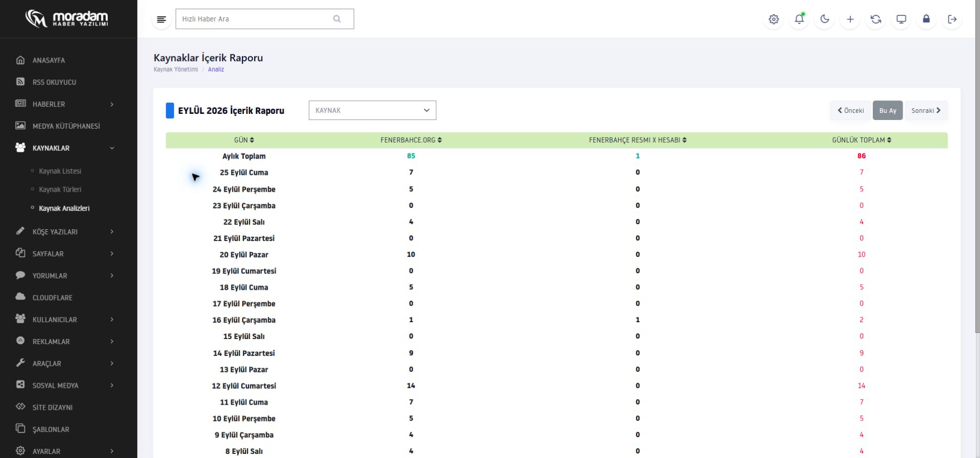
Task: Expand the Reklamlar submenu chevron
Action: (x=112, y=342)
